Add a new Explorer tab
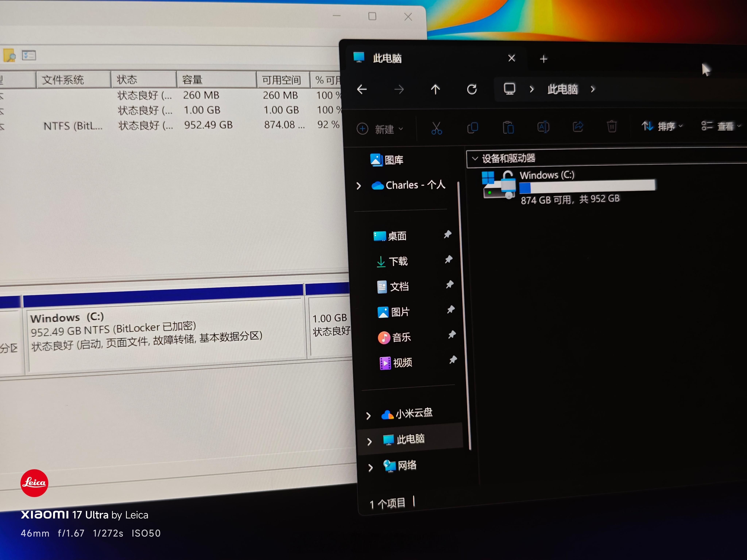This screenshot has height=560, width=747. 543,59
